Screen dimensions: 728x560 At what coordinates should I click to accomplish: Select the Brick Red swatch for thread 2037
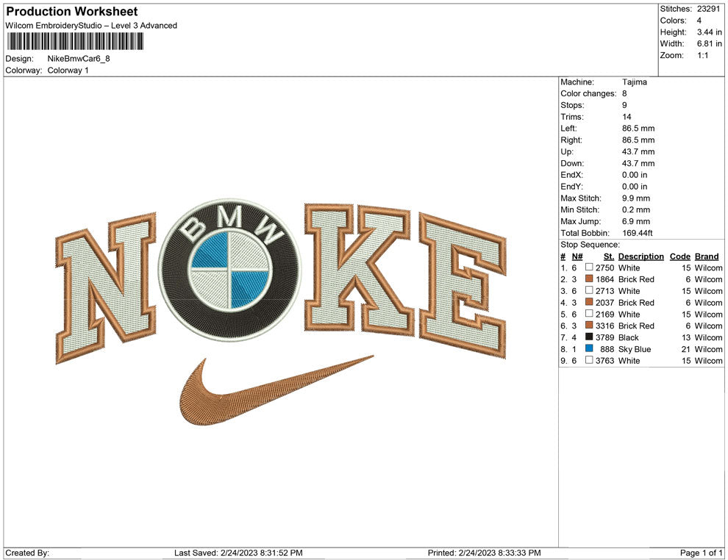click(x=589, y=302)
